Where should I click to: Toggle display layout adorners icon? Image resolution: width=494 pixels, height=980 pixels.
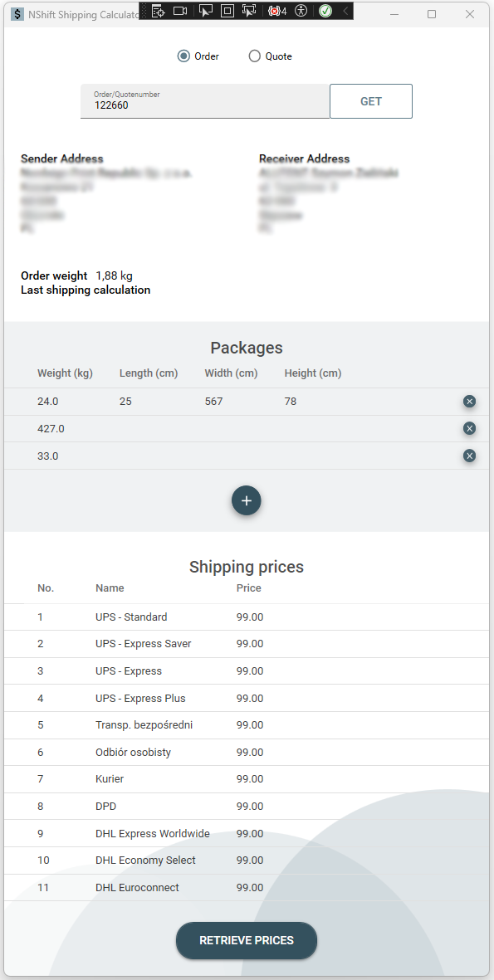coord(227,11)
